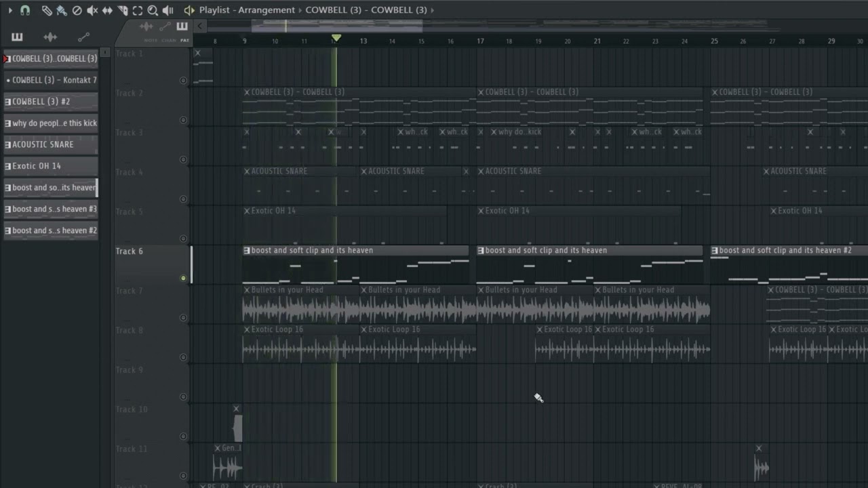Select the Exotic Loop 16 clip at bar 19

[565, 342]
